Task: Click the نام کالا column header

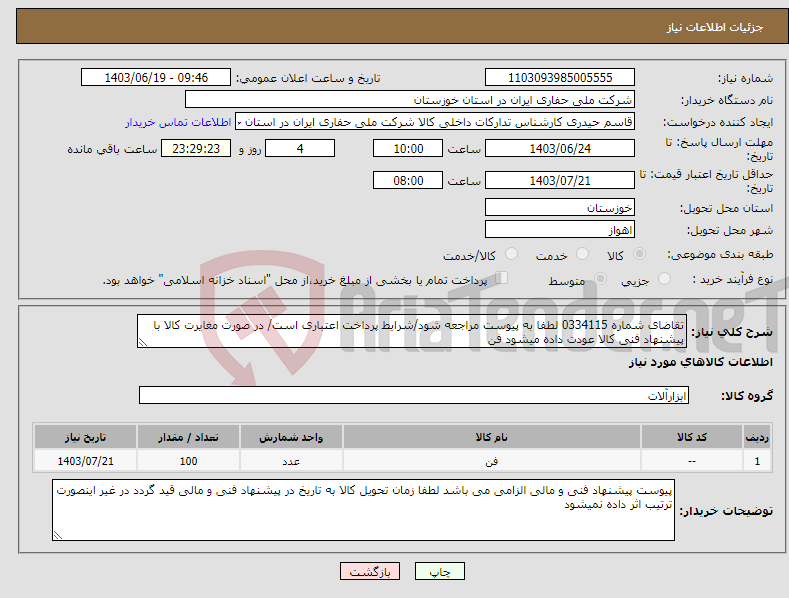Action: tap(492, 437)
